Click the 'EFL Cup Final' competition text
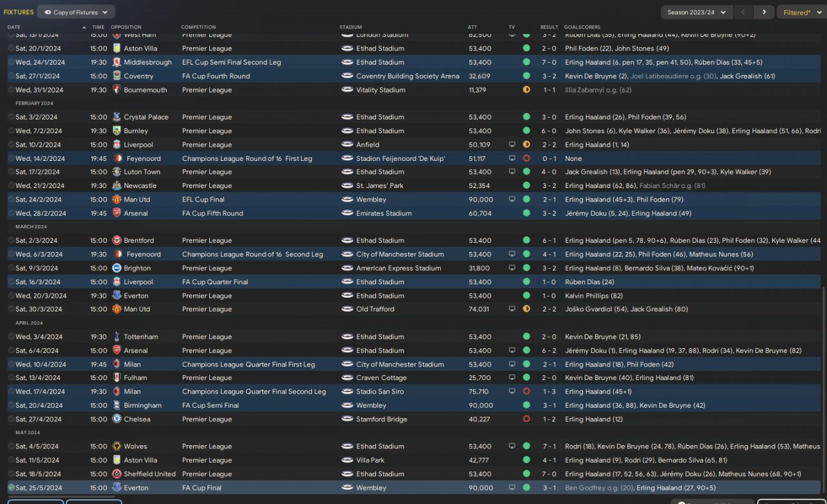 pos(204,200)
